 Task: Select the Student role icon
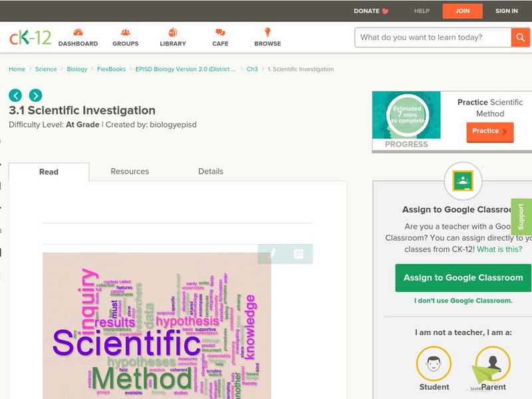pos(434,364)
